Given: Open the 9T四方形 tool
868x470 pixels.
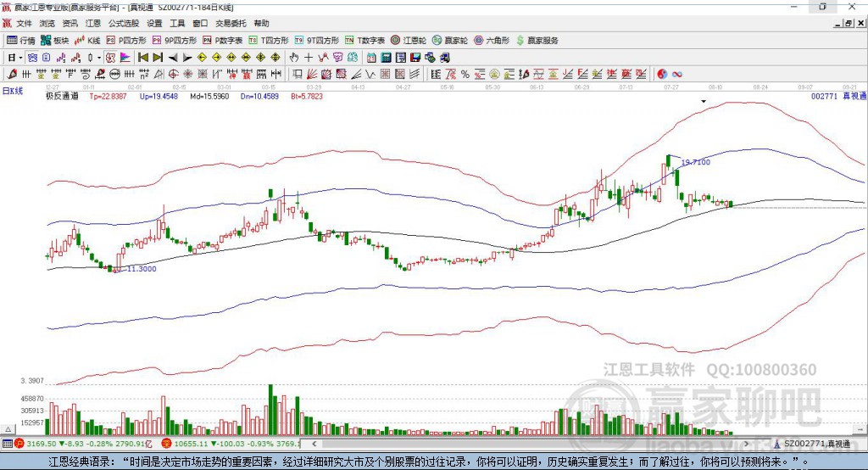Looking at the screenshot, I should (317, 41).
